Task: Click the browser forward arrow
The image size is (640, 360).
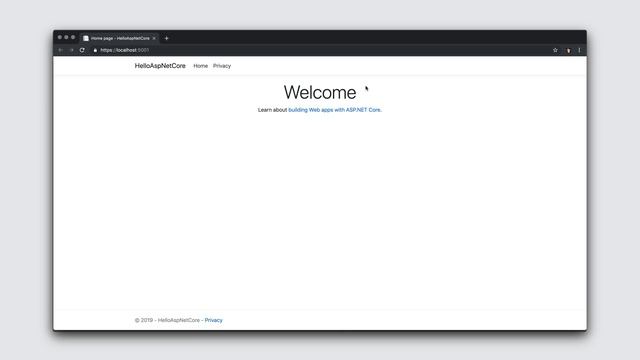Action: [71, 50]
